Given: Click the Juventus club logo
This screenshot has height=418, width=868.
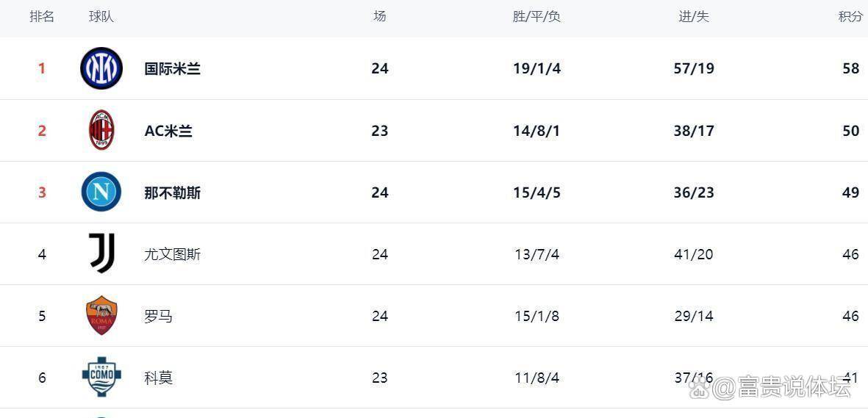Looking at the screenshot, I should (x=102, y=253).
